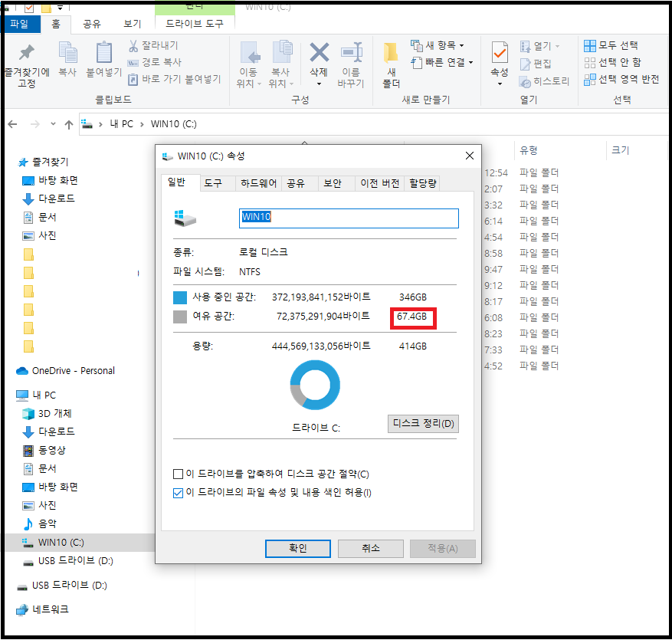This screenshot has height=640, width=672.
Task: Click the Up one level arrow
Action: (x=68, y=124)
